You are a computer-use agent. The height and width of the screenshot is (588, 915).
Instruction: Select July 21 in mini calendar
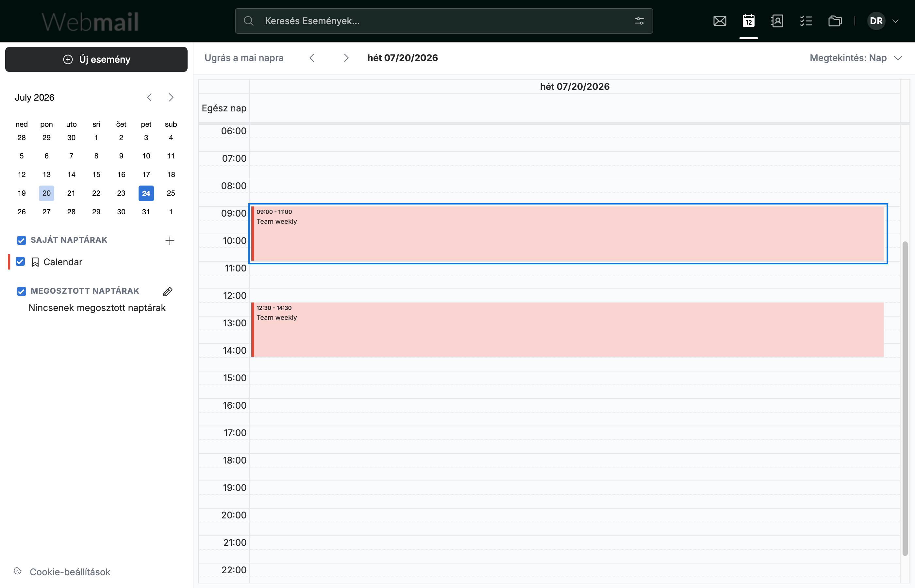pyautogui.click(x=72, y=193)
